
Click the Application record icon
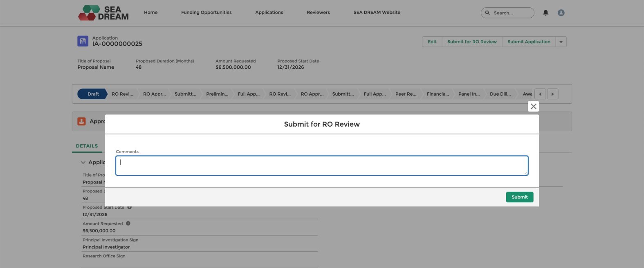point(83,41)
